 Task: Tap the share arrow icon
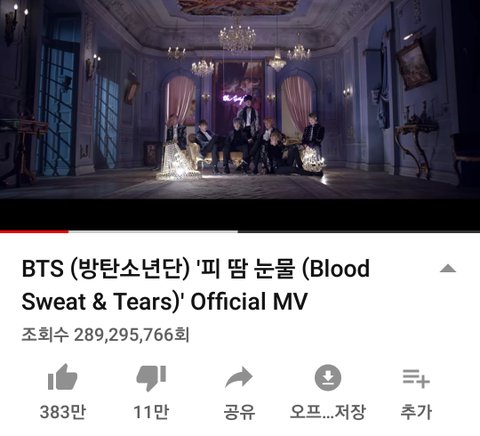239,377
